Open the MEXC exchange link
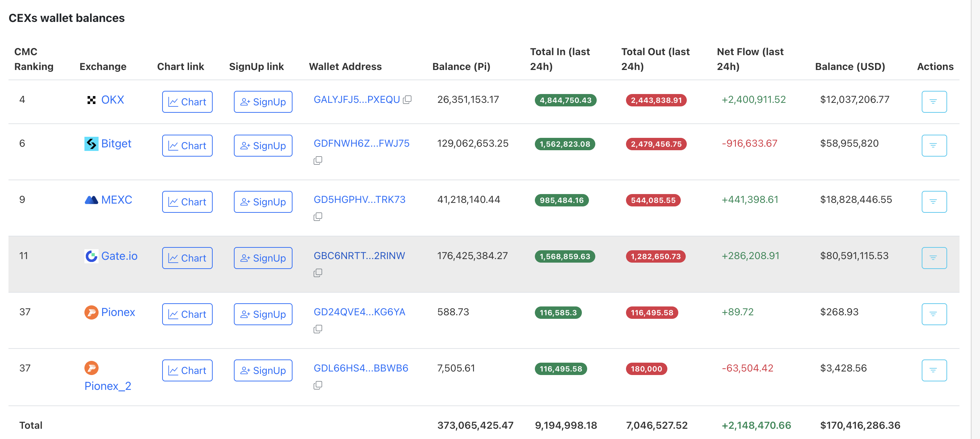The image size is (980, 439). 117,199
